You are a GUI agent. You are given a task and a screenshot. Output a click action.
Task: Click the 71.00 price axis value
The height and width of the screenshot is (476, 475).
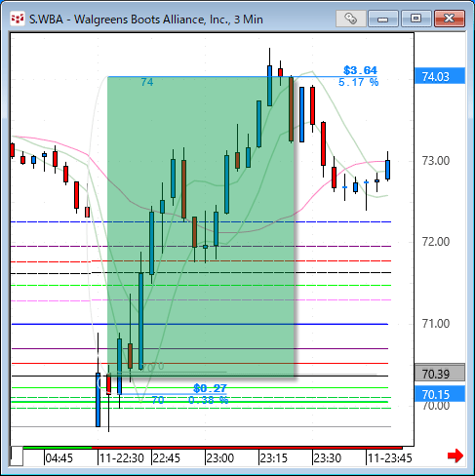[436, 324]
